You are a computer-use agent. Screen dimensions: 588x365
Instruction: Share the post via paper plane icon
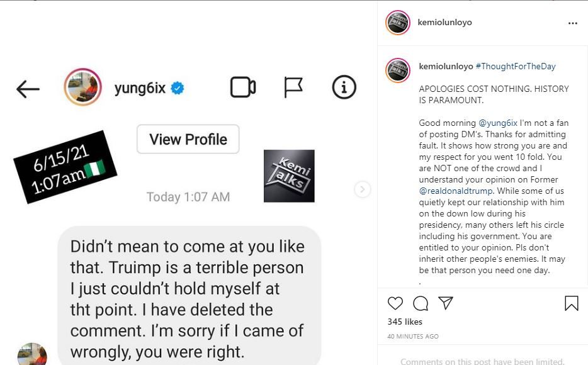click(x=446, y=303)
